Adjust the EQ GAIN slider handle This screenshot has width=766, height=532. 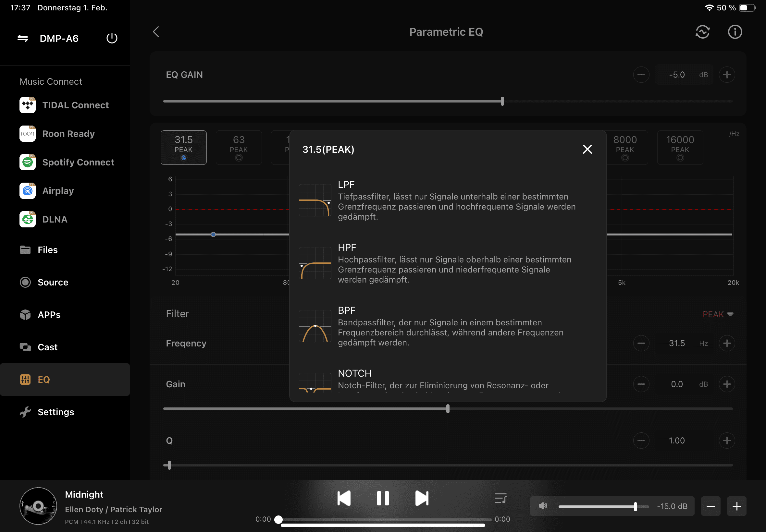502,101
